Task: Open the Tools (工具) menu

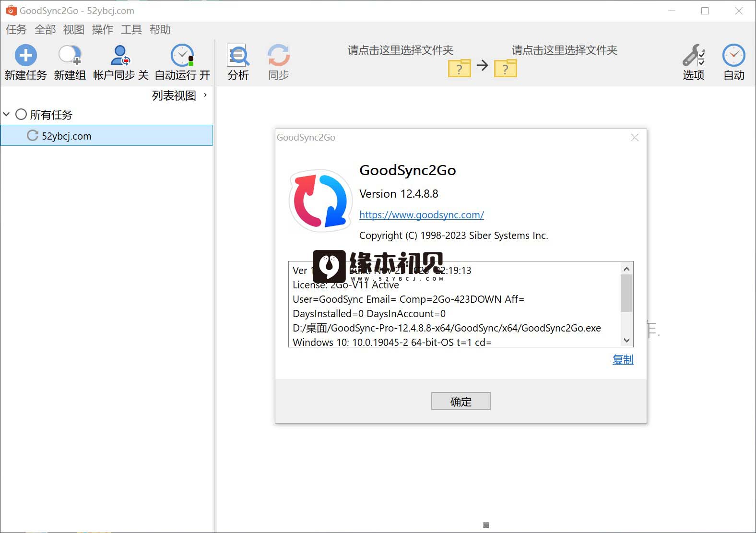Action: click(x=131, y=30)
